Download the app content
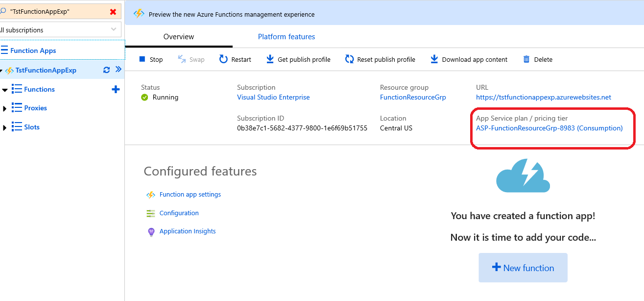The height and width of the screenshot is (301, 644). pyautogui.click(x=469, y=59)
